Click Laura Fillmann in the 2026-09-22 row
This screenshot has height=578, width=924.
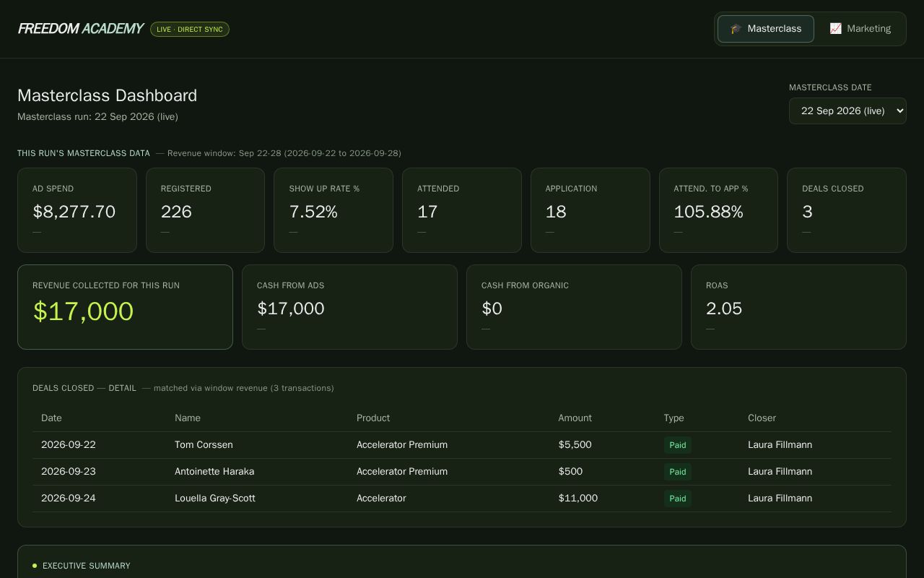coord(780,445)
